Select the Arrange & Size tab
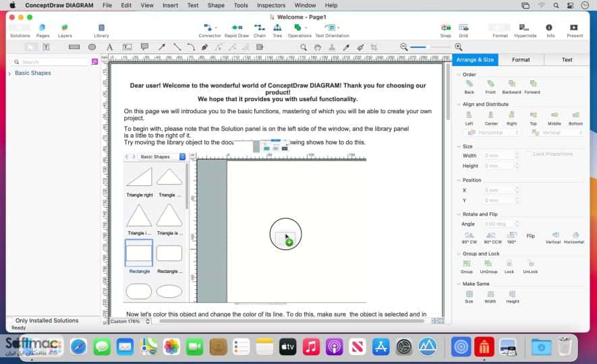Screen dimensions: 597x364 pyautogui.click(x=475, y=60)
